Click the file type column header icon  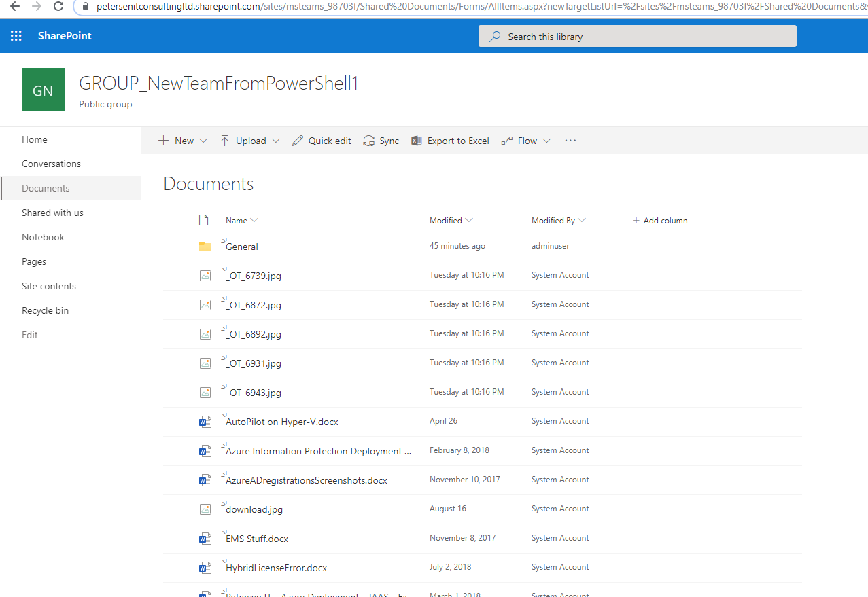(203, 220)
